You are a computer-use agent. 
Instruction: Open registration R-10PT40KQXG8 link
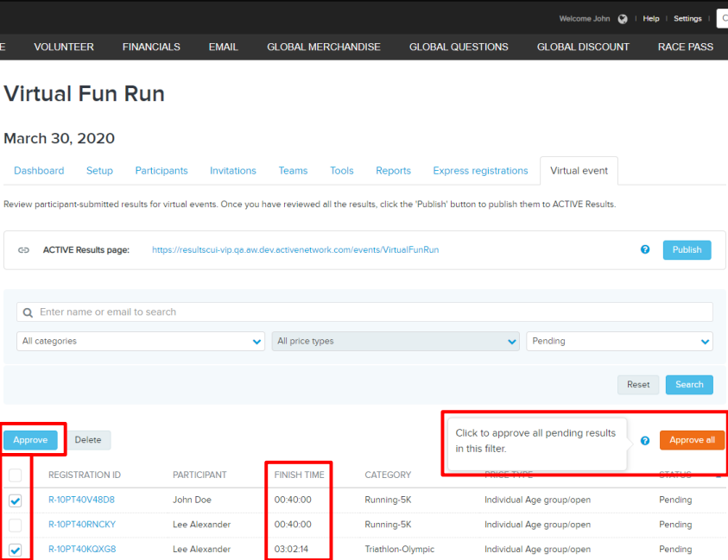82,550
